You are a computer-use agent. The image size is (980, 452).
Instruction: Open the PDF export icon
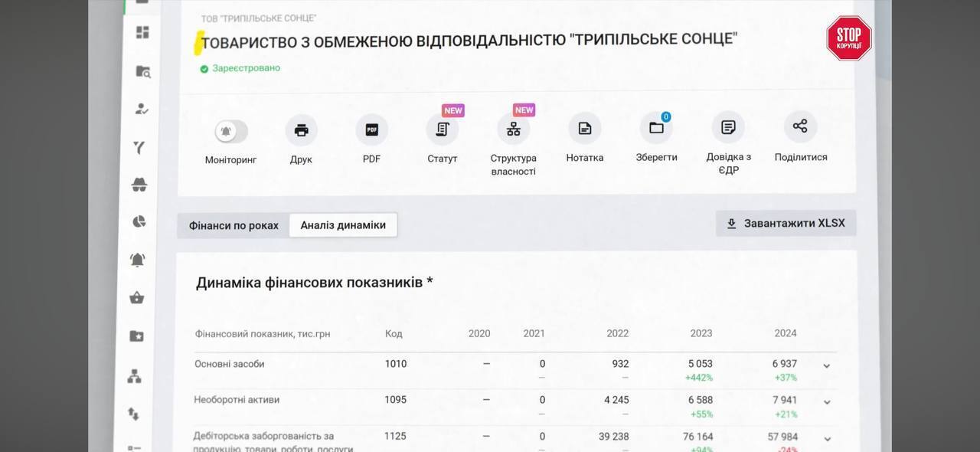pos(371,129)
